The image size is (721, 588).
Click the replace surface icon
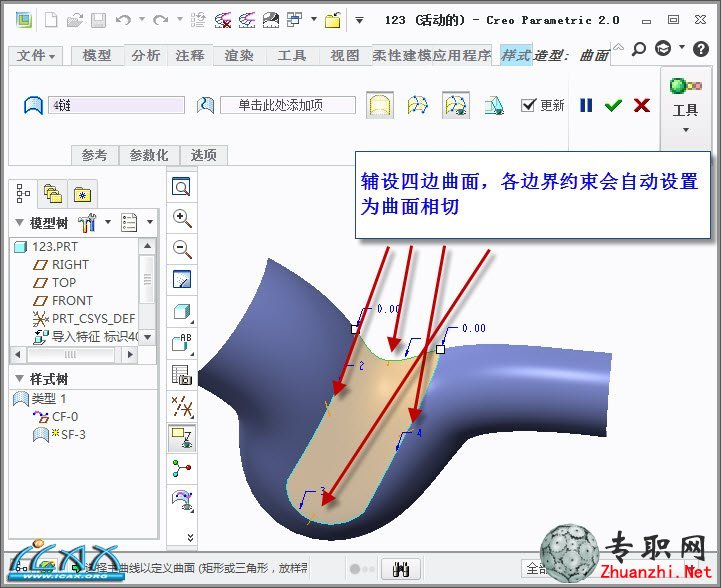pyautogui.click(x=494, y=105)
